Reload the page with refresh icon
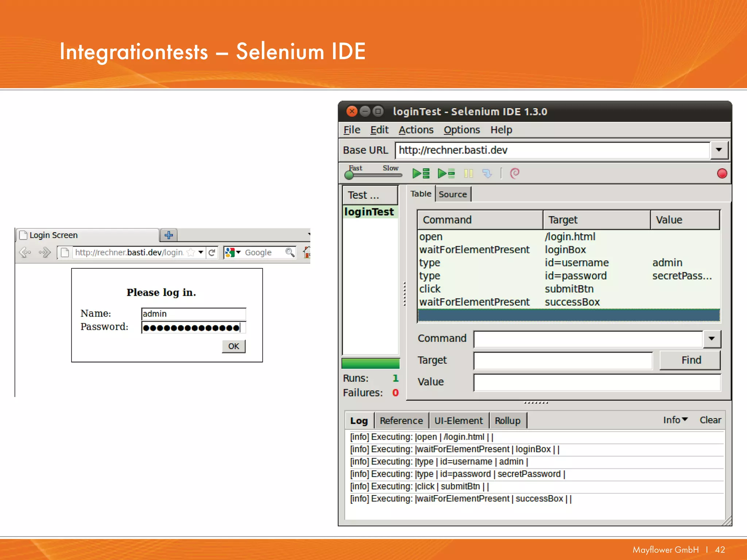This screenshot has height=560, width=747. click(x=212, y=252)
